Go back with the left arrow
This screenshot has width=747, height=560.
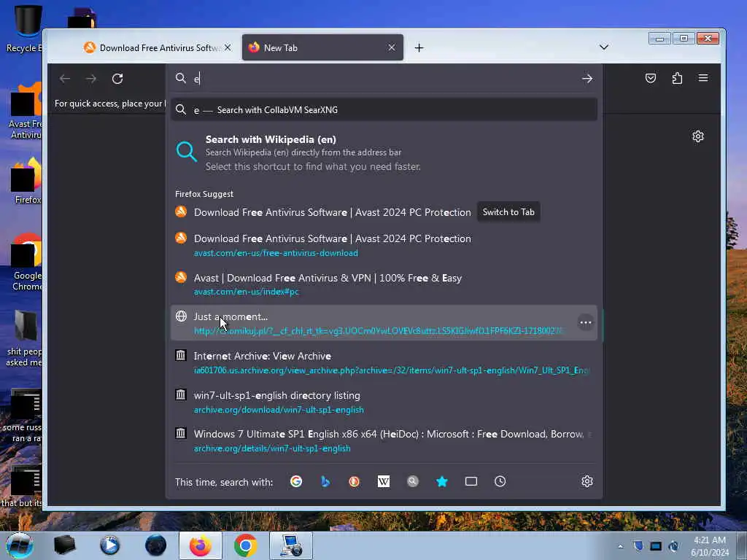click(x=65, y=79)
